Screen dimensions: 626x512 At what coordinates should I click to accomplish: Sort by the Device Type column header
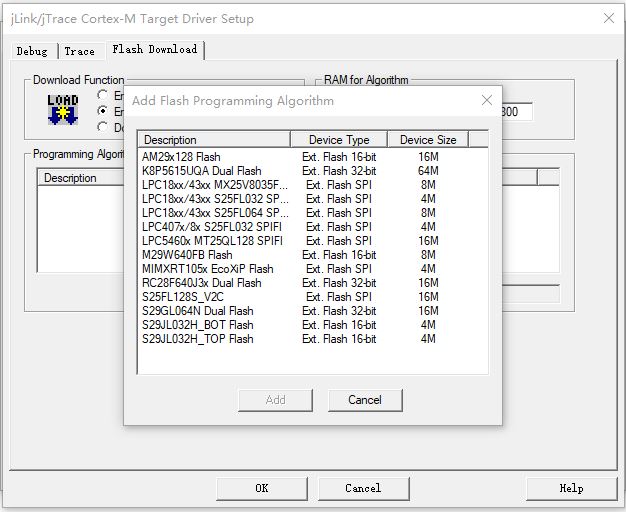[339, 139]
